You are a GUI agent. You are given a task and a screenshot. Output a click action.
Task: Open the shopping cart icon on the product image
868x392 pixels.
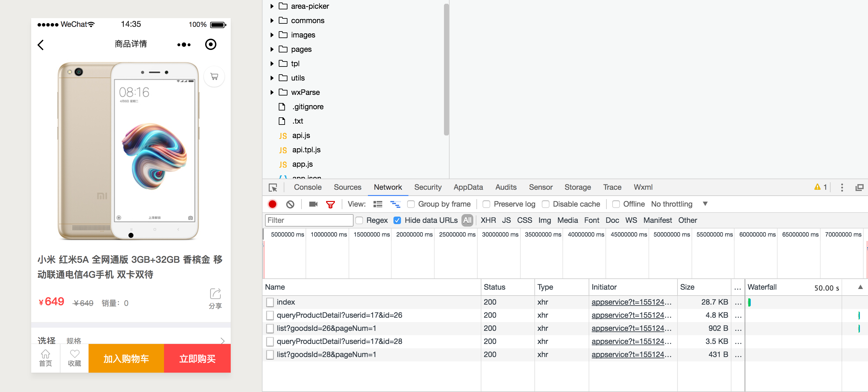point(214,76)
